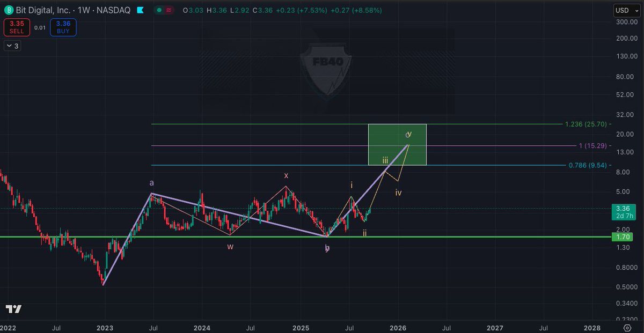The width and height of the screenshot is (644, 333).
Task: Click the 3.36 BUY button
Action: coord(63,27)
